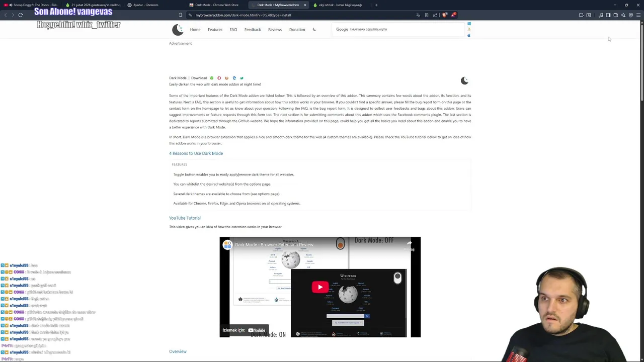Click the share page icon
Viewport: 644px width, 362px height.
(435, 15)
